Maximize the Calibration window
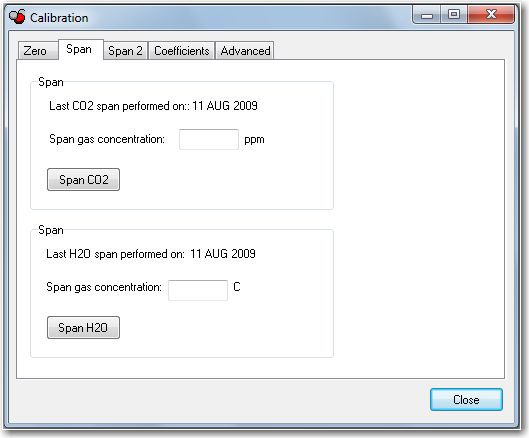 coord(454,15)
